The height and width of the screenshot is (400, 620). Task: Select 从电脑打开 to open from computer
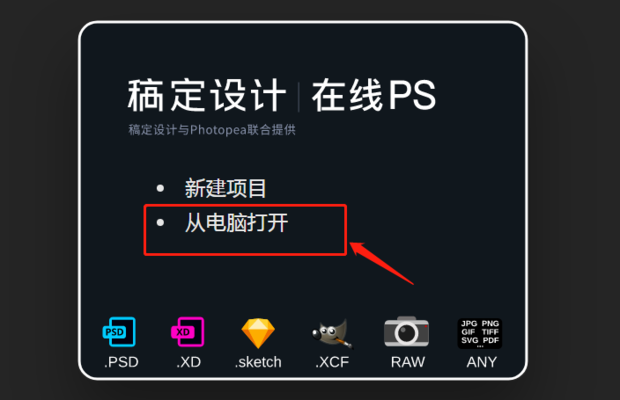tap(236, 223)
